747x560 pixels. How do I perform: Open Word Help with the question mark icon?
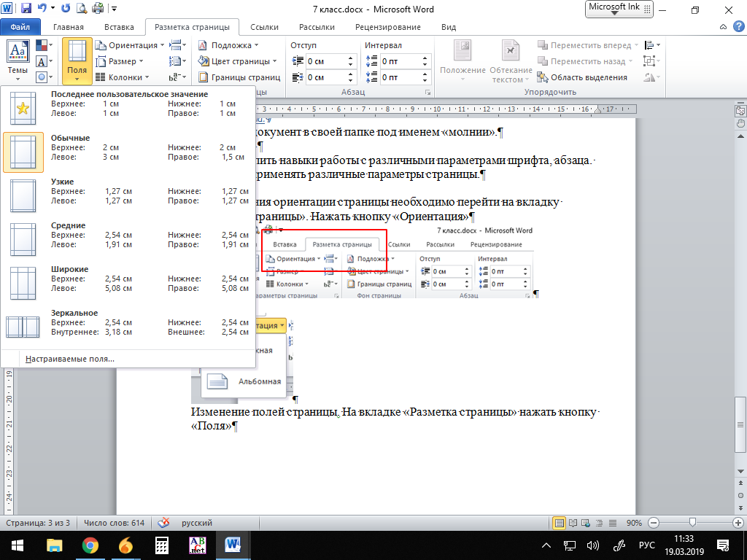click(736, 27)
